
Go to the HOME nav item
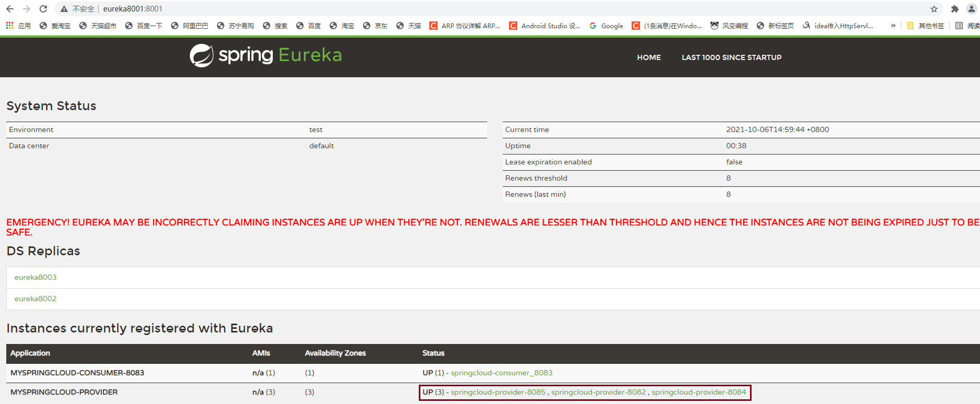(649, 57)
